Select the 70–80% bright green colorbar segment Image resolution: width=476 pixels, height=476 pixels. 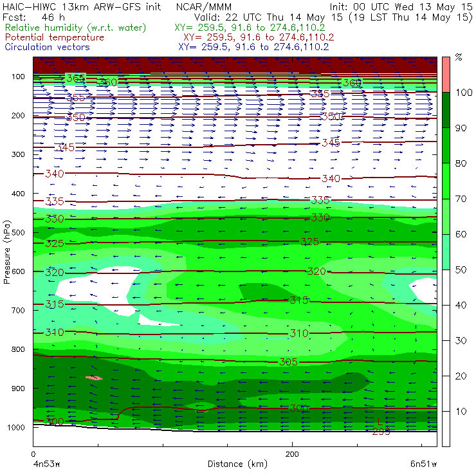coord(446,181)
